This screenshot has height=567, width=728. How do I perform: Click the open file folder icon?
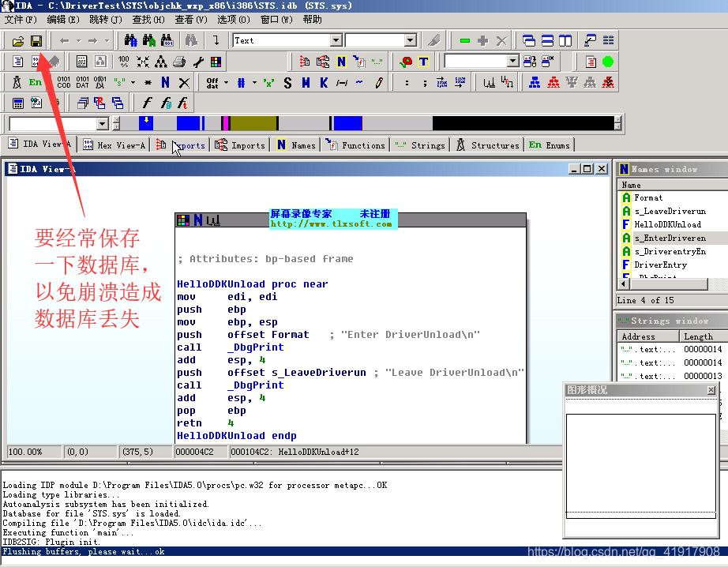[x=18, y=41]
